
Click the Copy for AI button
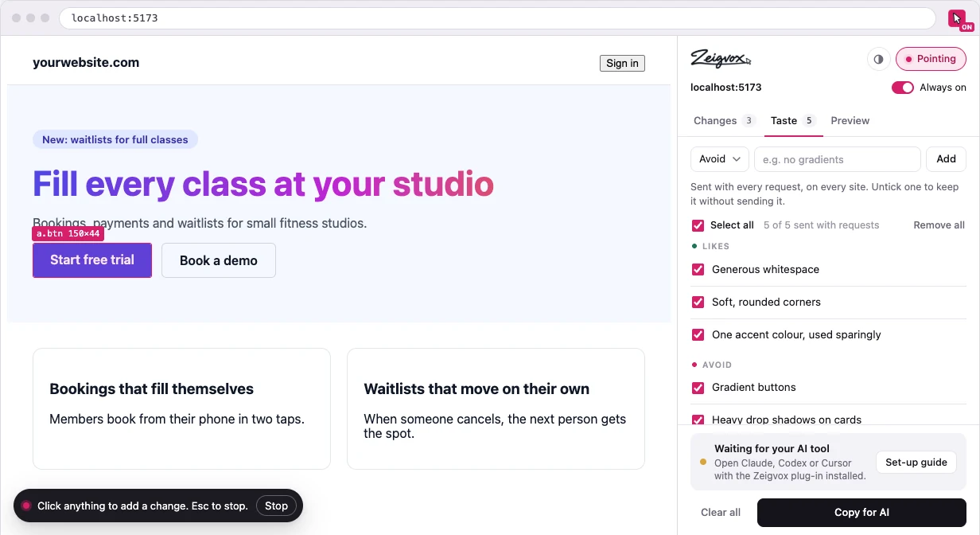[861, 513]
